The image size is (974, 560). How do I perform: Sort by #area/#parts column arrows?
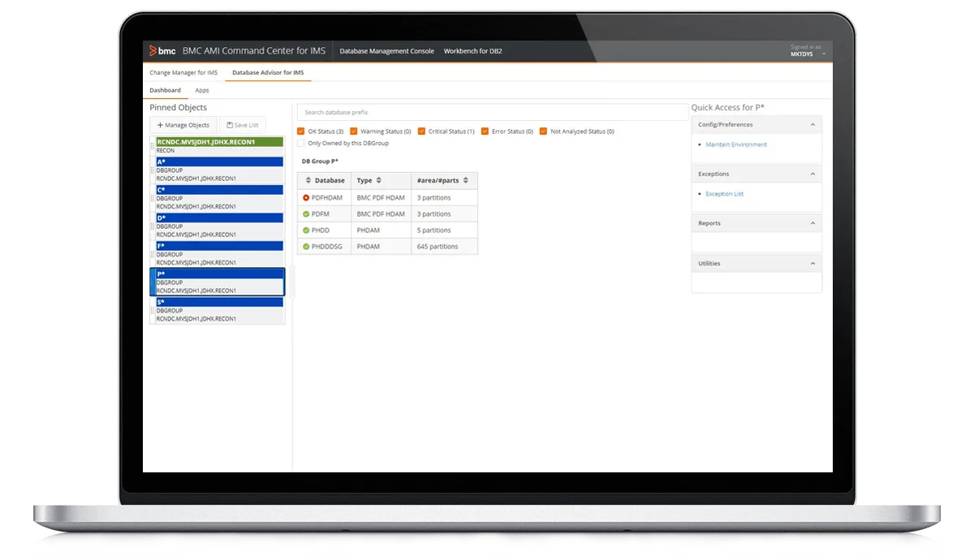coord(466,180)
